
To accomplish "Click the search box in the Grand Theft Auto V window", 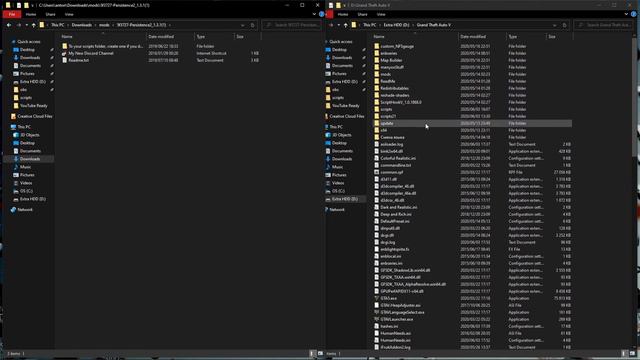I will [x=604, y=25].
